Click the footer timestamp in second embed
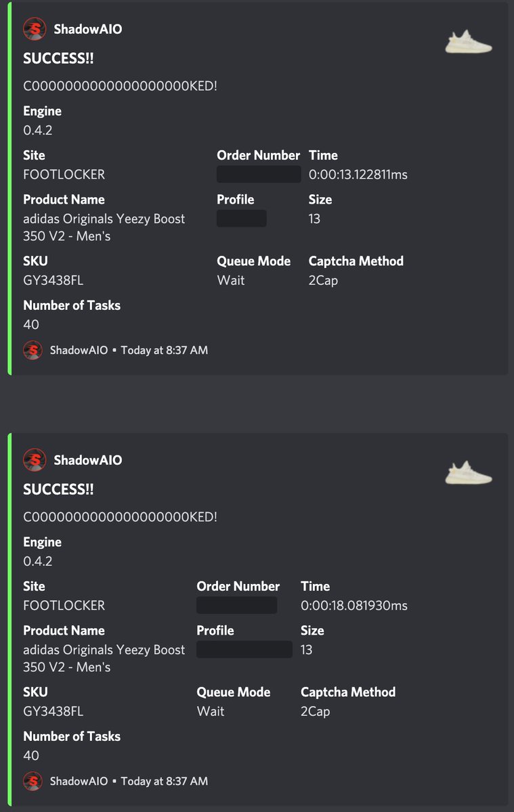This screenshot has height=812, width=514. 165,781
